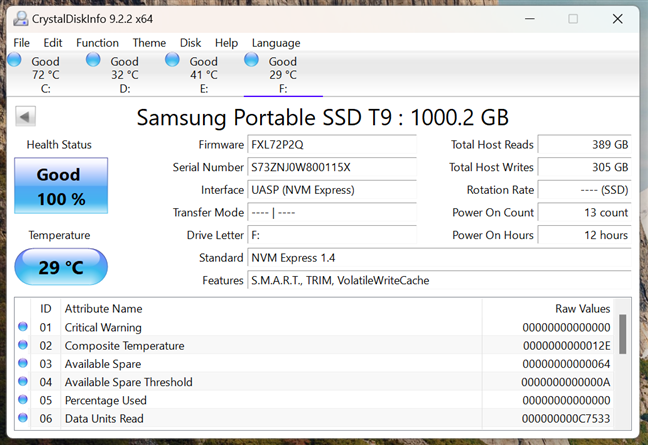Click the Rotation Rate value ---- (SSD)
This screenshot has width=648, height=445.
click(x=584, y=190)
